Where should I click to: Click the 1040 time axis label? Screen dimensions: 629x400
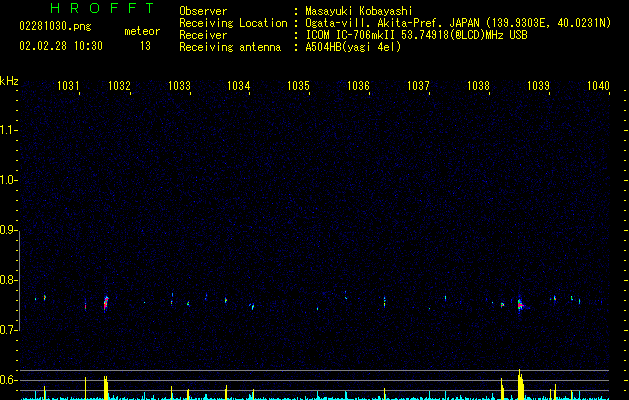pos(598,85)
